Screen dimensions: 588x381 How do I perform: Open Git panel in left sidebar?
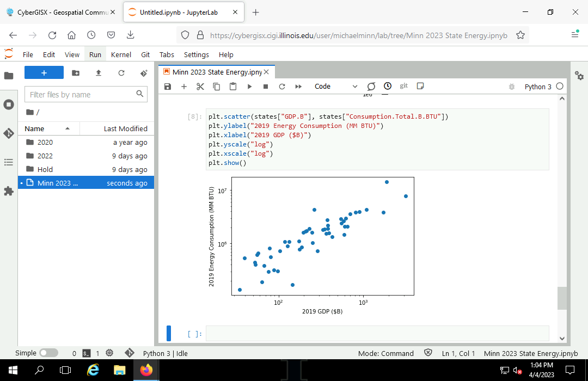pyautogui.click(x=9, y=133)
